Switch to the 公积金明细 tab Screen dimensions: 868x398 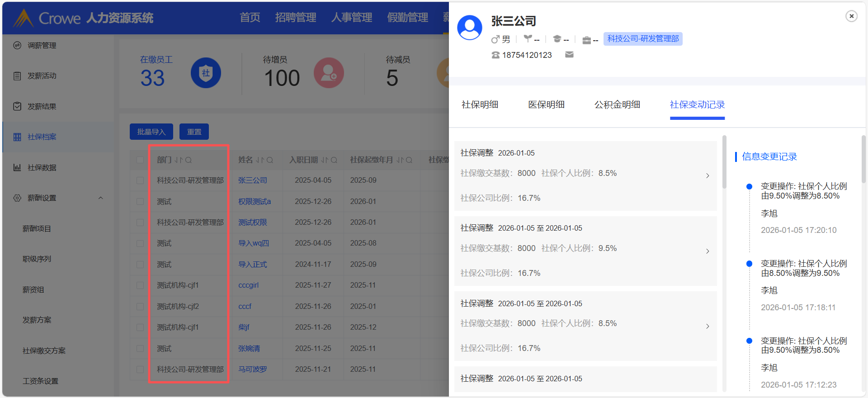coord(617,105)
